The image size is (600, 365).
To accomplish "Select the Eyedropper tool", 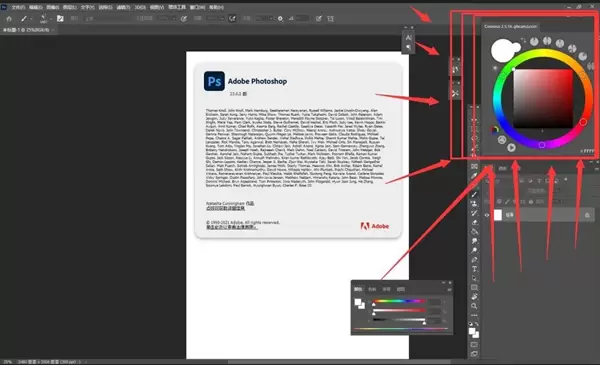I will pos(474,176).
